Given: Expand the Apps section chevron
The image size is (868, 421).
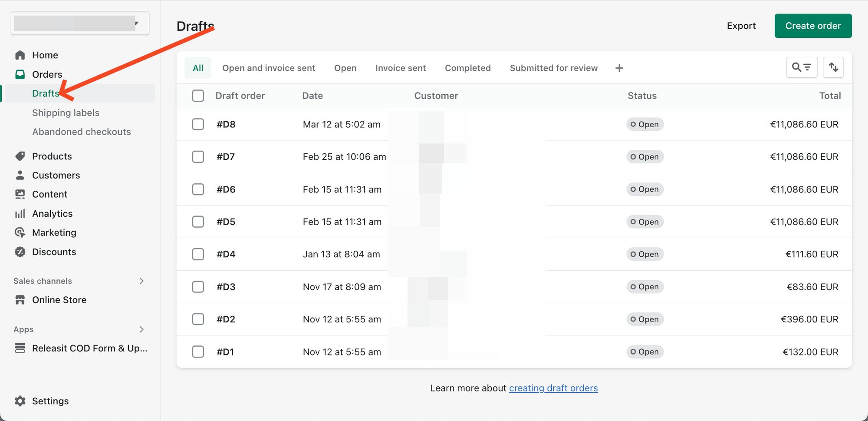Looking at the screenshot, I should (x=141, y=329).
